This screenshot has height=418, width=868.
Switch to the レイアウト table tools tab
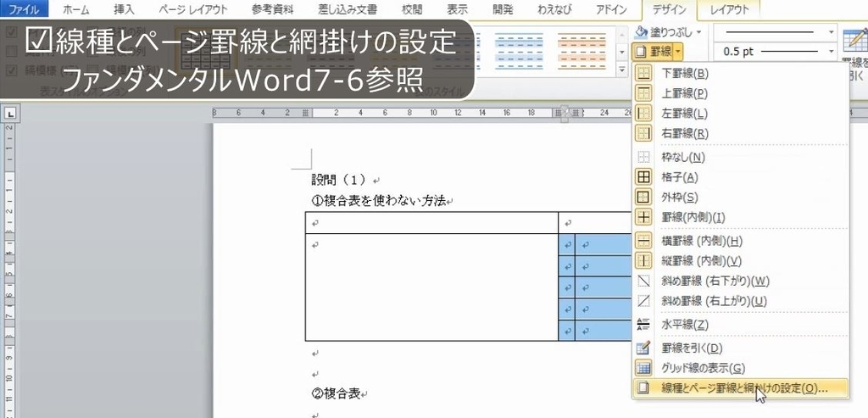(x=729, y=8)
